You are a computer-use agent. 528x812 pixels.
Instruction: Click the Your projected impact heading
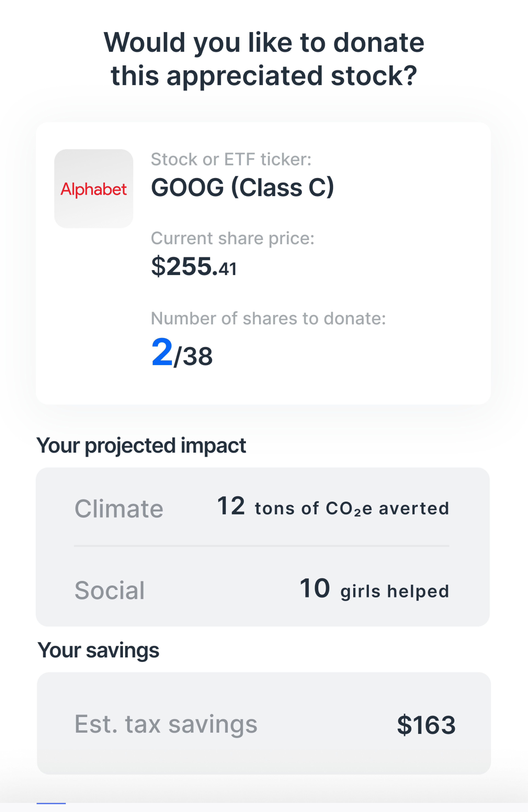[141, 446]
